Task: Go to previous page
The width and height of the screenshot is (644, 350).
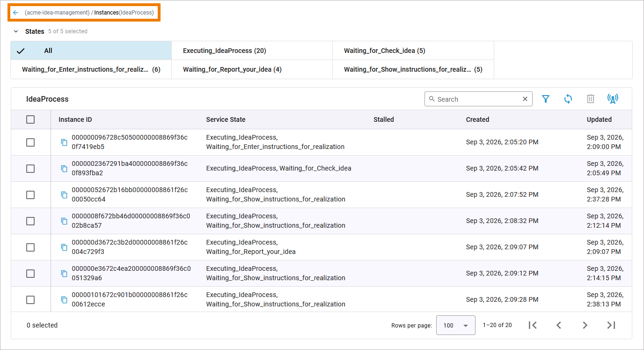Action: click(559, 325)
